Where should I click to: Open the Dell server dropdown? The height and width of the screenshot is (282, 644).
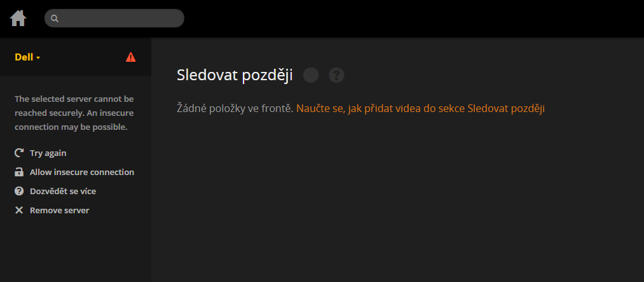click(x=27, y=57)
